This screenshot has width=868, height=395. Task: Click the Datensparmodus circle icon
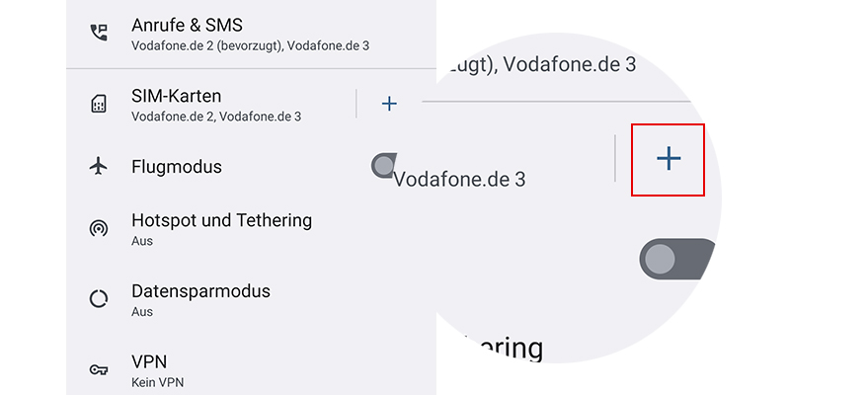coord(98,298)
